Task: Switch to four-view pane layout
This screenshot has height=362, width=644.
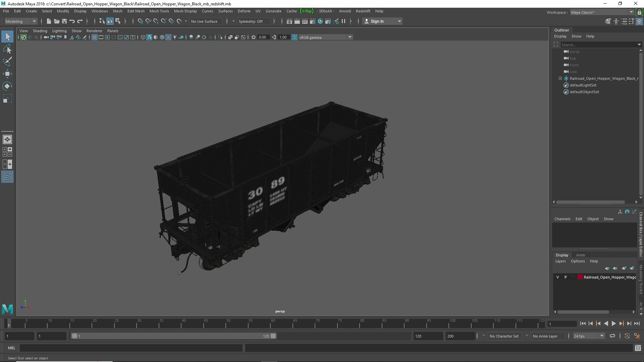Action: (7, 152)
